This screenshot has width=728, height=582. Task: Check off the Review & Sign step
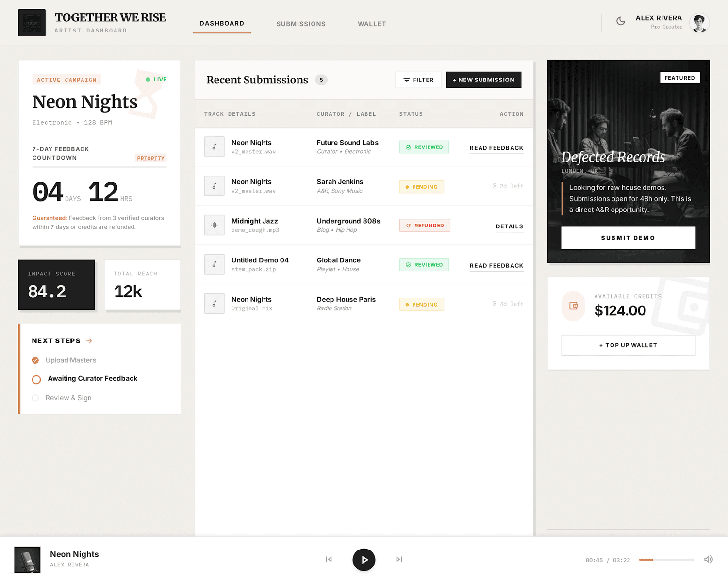tap(35, 398)
